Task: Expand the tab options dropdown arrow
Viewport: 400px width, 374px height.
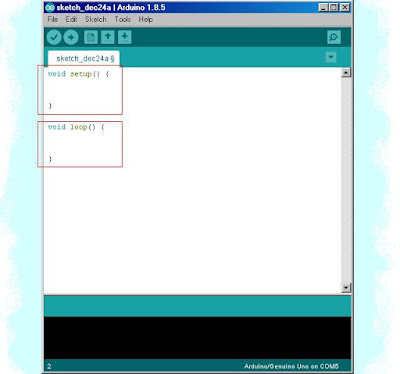Action: click(331, 57)
